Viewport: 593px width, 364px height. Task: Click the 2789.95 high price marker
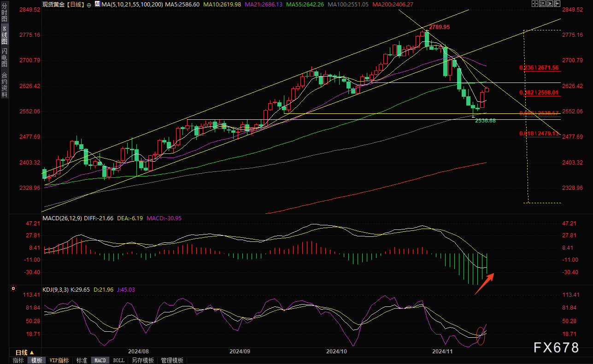point(439,27)
